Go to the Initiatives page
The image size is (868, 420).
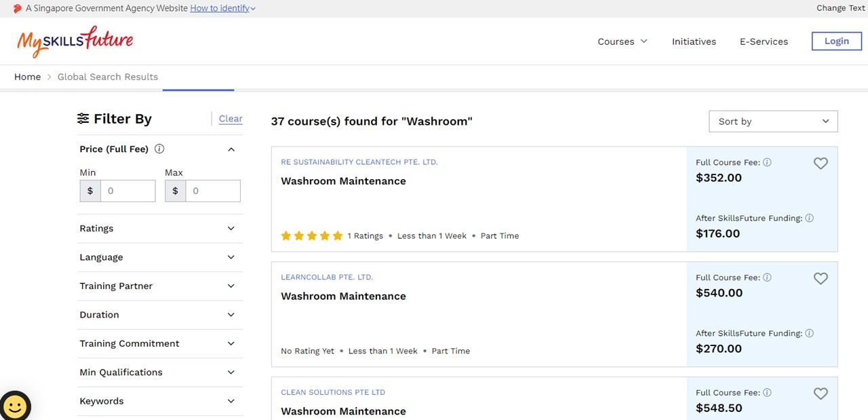[x=694, y=41]
